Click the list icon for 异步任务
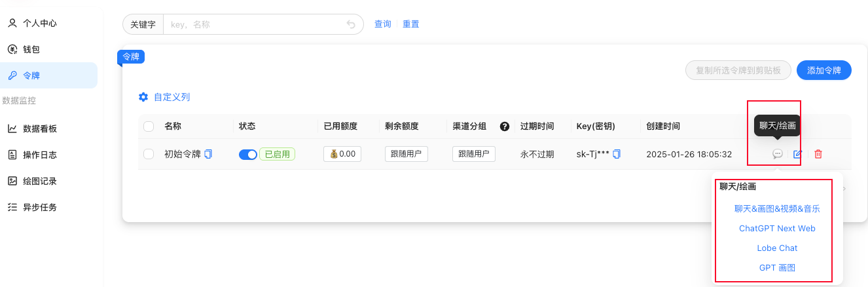Screen dimensions: 868x287 (12, 207)
